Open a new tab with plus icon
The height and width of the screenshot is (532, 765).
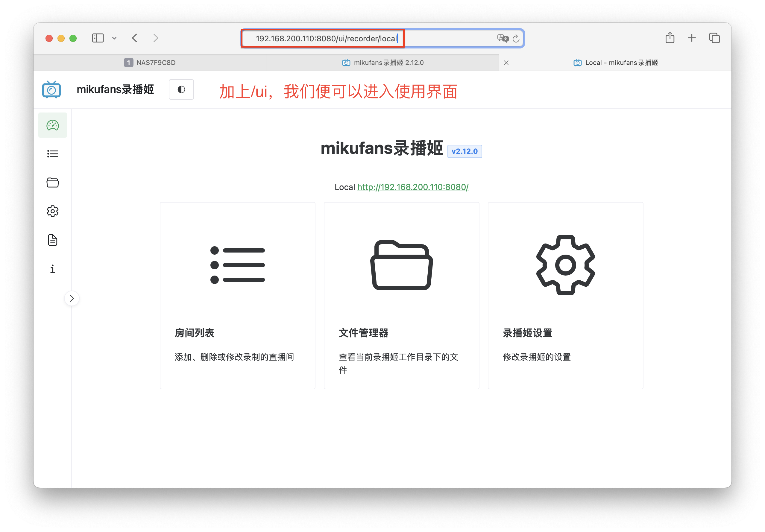click(x=692, y=38)
